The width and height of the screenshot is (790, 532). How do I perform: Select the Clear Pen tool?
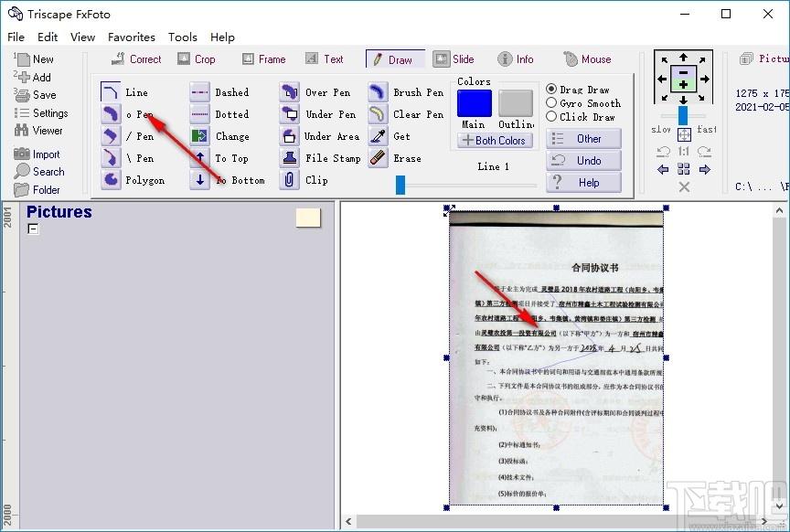coord(378,114)
